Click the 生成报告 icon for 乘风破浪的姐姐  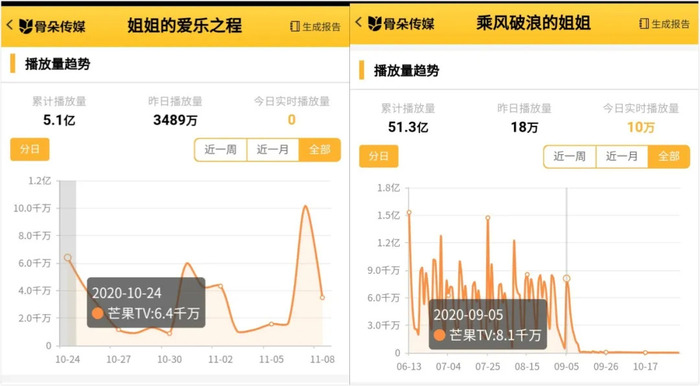[644, 24]
